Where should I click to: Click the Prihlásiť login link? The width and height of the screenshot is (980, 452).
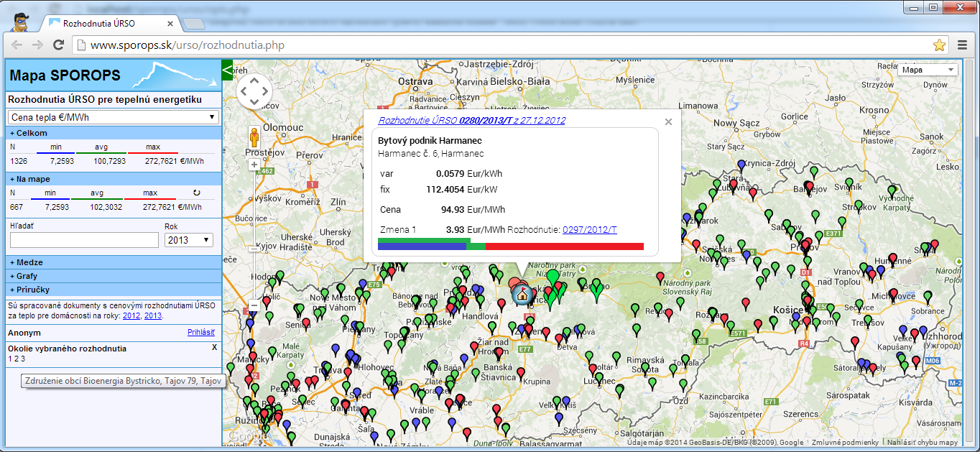(x=201, y=333)
